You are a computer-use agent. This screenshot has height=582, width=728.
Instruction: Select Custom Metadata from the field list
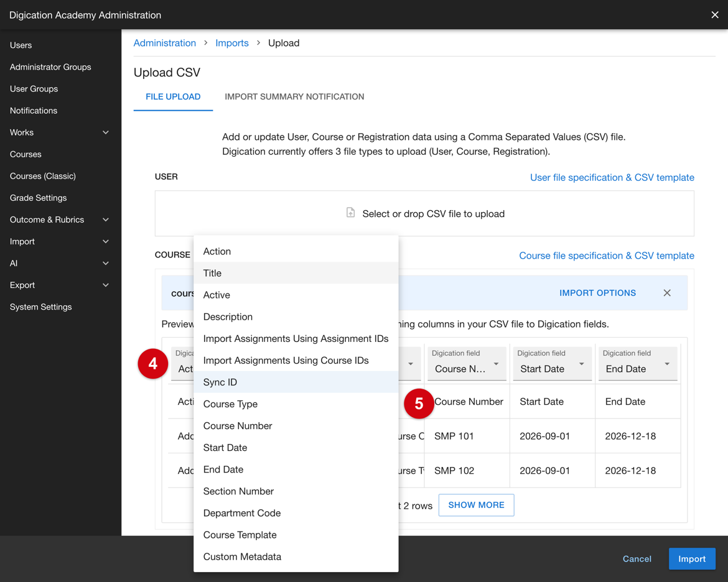(x=296, y=557)
